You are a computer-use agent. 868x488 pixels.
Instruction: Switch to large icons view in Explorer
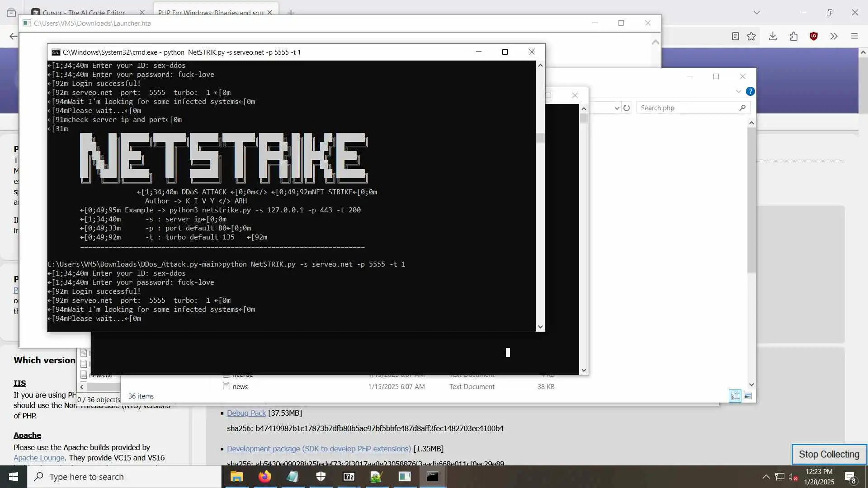748,396
